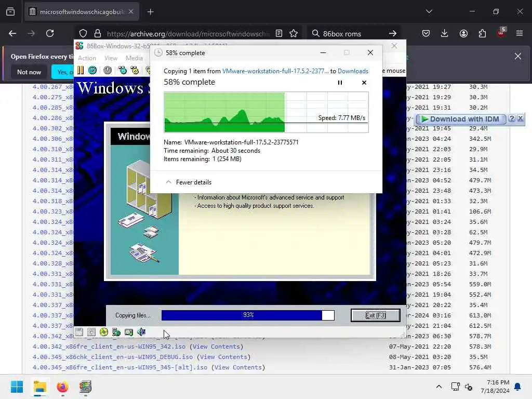Switch to Firefox in taskbar

(62, 387)
